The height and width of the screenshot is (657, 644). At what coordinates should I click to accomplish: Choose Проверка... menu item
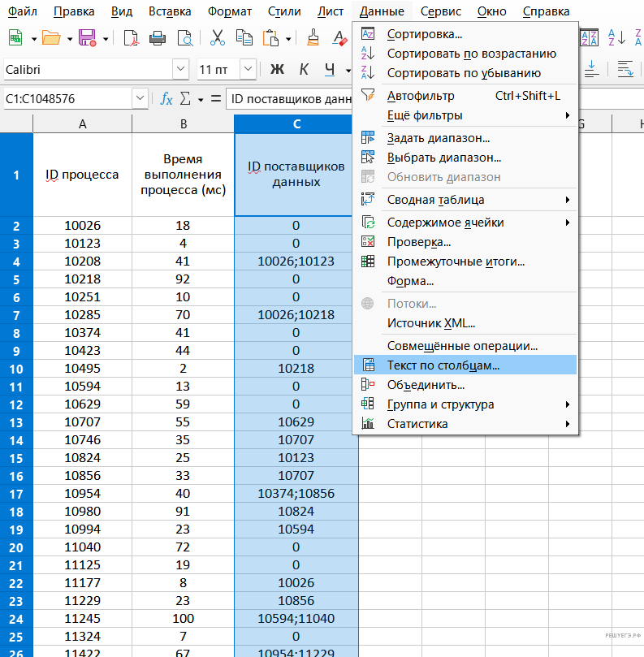465,242
